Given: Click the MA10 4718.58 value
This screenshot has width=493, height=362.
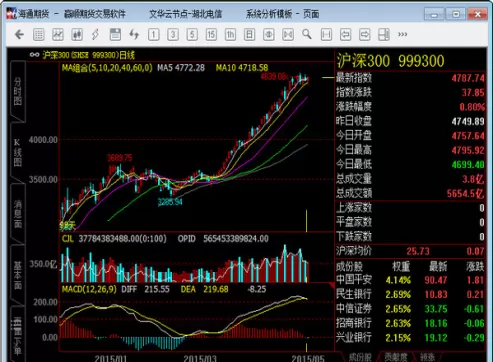Looking at the screenshot, I should pos(242,68).
